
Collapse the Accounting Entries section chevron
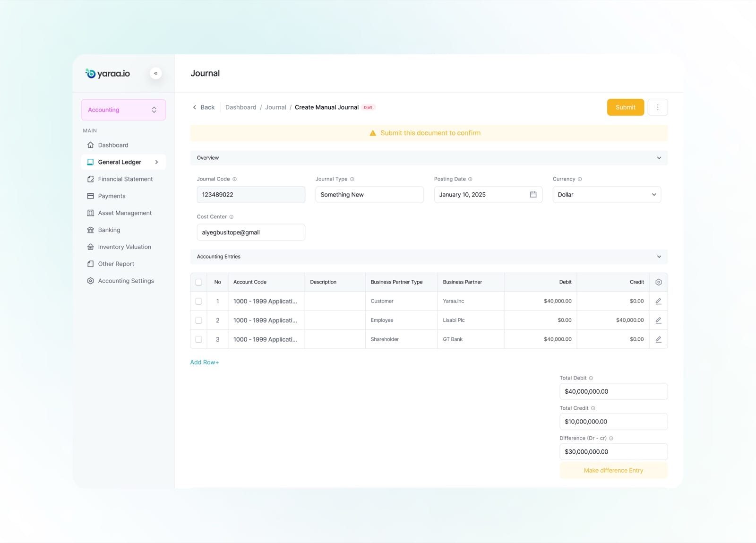pos(659,257)
